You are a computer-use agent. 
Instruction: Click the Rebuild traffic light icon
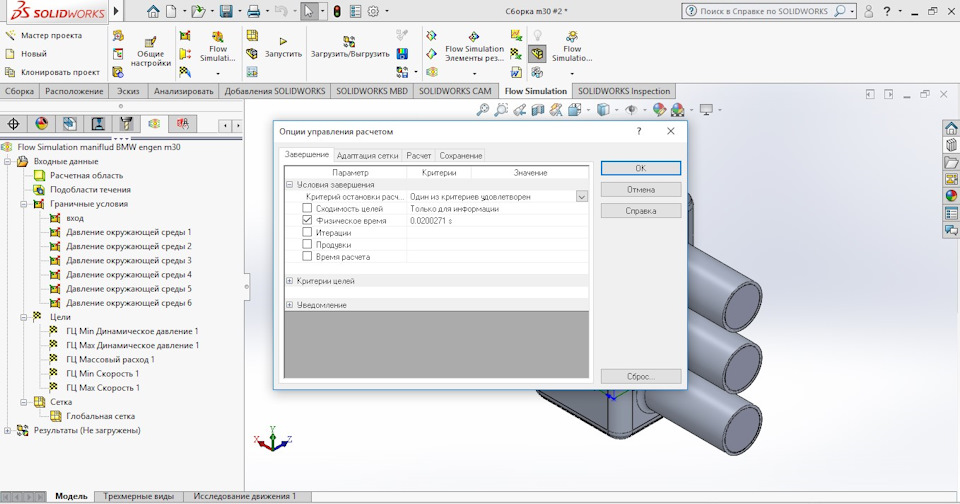coord(337,11)
